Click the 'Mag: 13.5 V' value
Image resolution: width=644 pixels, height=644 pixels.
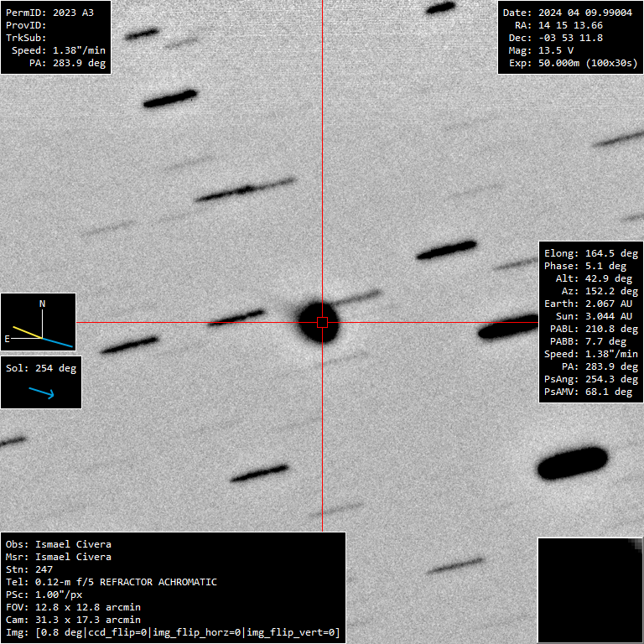click(x=541, y=50)
